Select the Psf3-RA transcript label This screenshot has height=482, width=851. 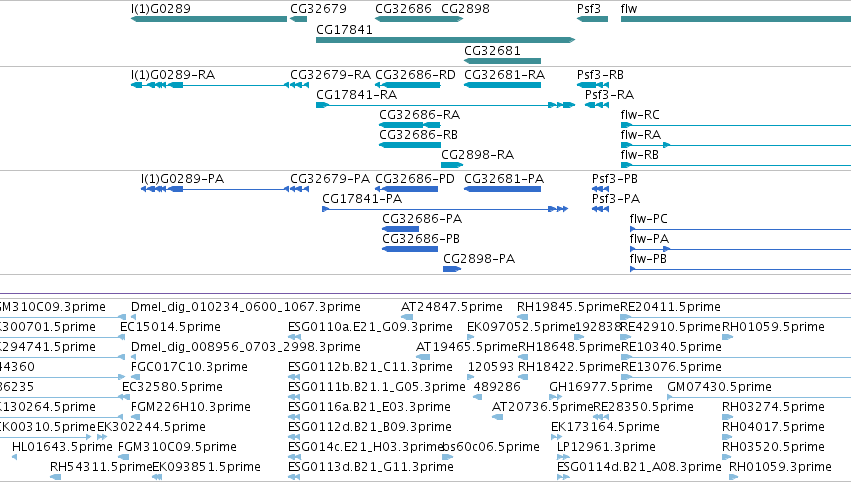(x=609, y=95)
